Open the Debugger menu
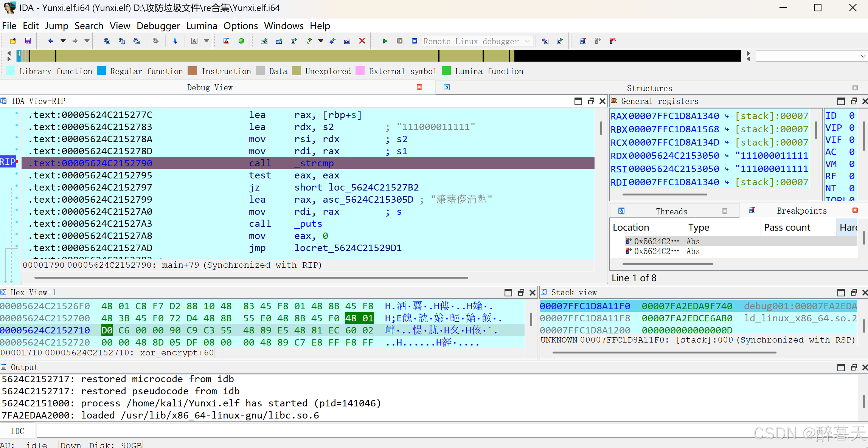This screenshot has width=868, height=448. (x=158, y=26)
